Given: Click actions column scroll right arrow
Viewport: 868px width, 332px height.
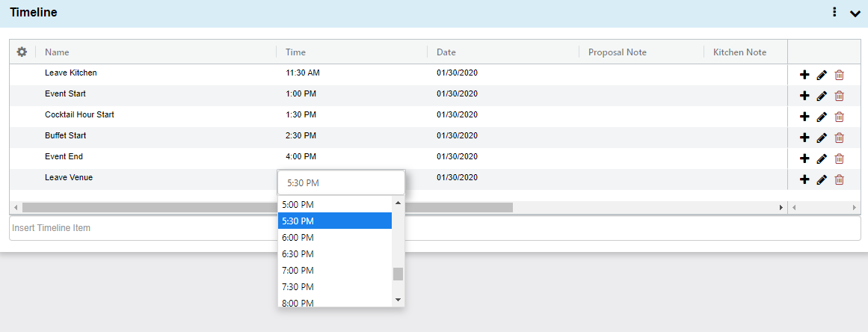Looking at the screenshot, I should pos(855,208).
